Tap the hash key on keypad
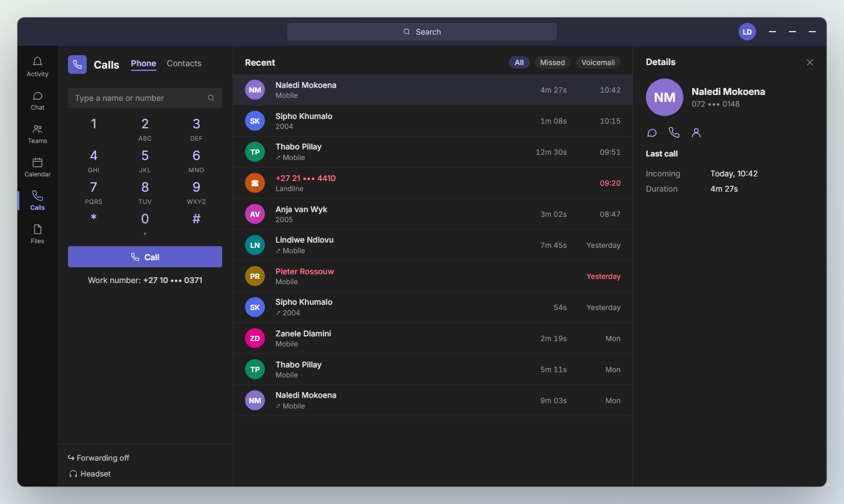 pyautogui.click(x=196, y=219)
